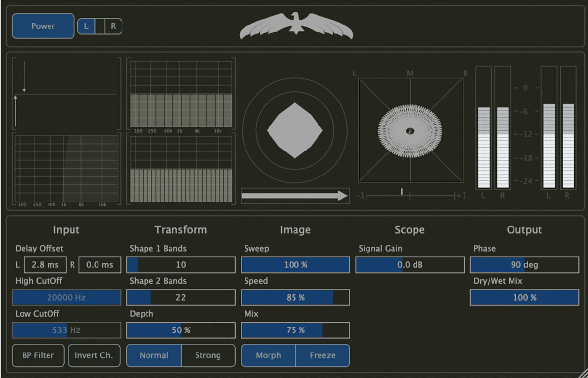Select the Strong transform mode
The height and width of the screenshot is (378, 588).
pyautogui.click(x=208, y=355)
